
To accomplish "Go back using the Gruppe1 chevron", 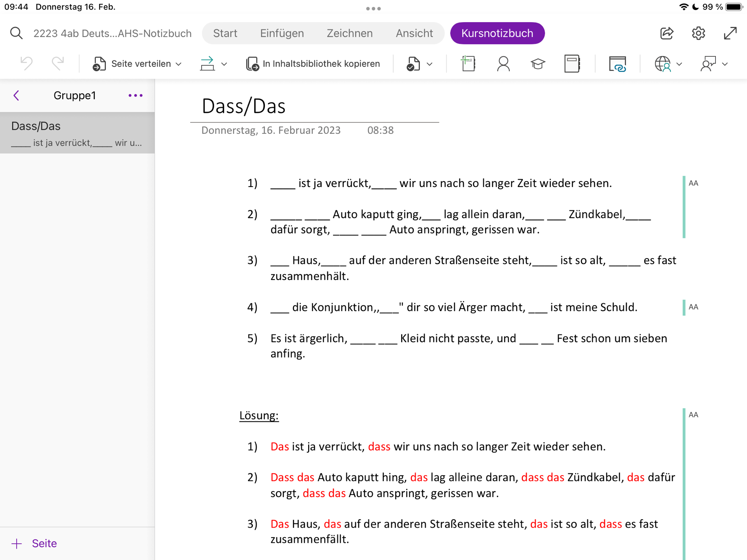I will point(16,95).
